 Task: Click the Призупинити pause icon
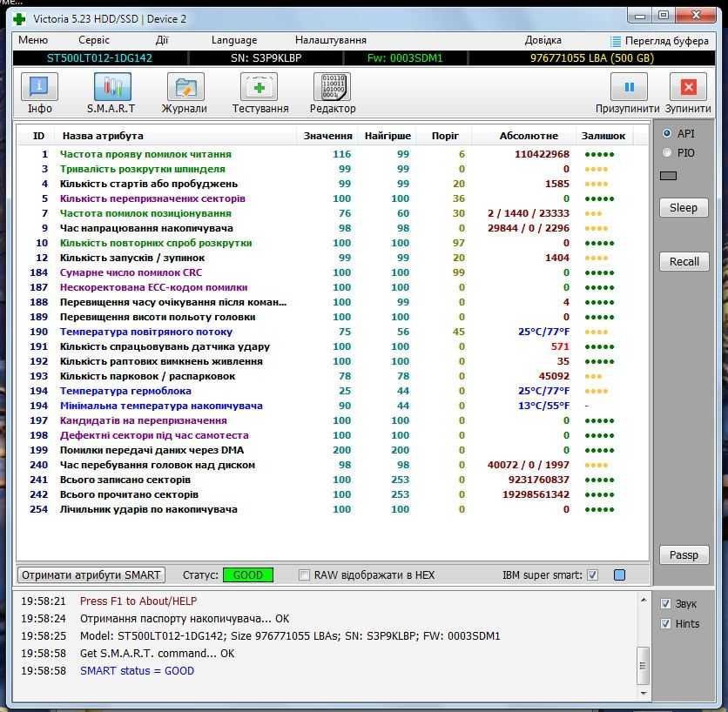pyautogui.click(x=629, y=87)
